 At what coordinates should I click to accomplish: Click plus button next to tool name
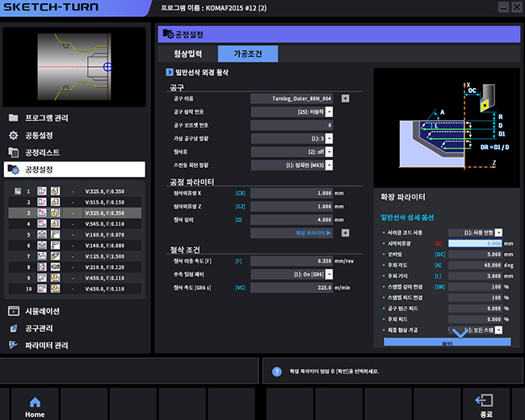point(345,99)
